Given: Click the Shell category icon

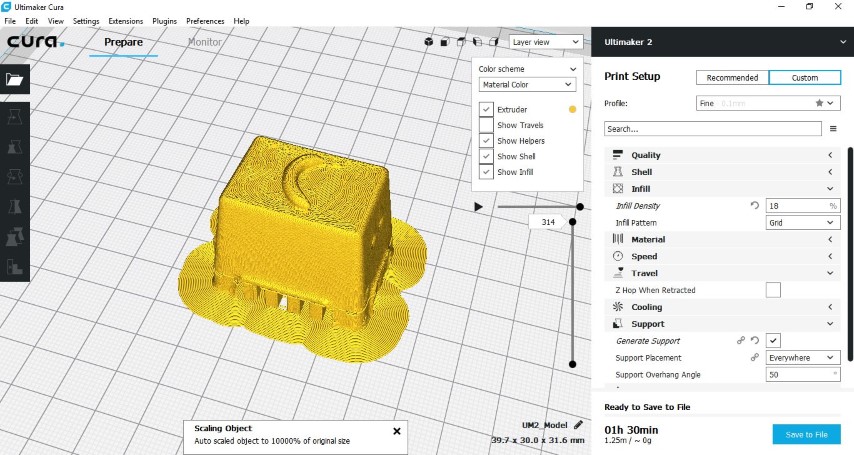Looking at the screenshot, I should [618, 172].
